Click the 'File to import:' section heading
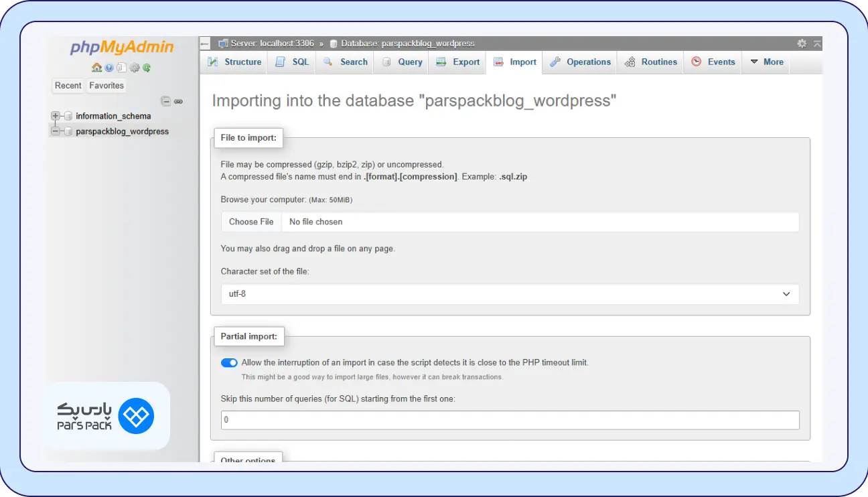This screenshot has height=497, width=868. pyautogui.click(x=248, y=138)
